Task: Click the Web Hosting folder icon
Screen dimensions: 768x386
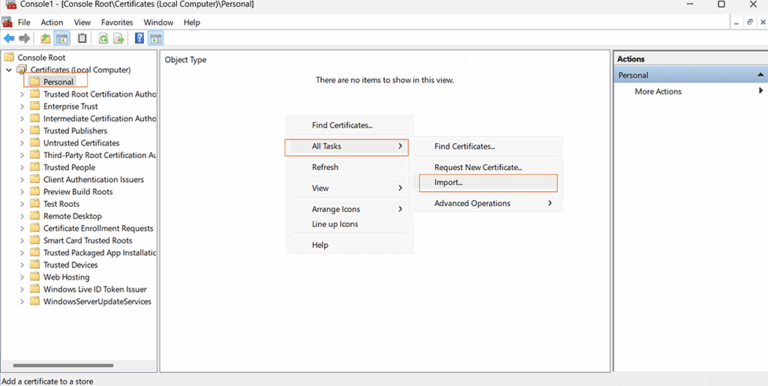Action: tap(34, 277)
